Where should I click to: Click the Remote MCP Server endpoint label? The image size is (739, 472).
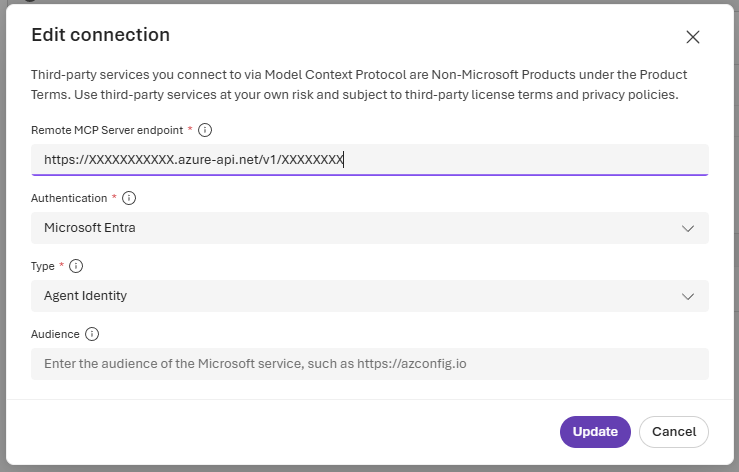[x=108, y=130]
